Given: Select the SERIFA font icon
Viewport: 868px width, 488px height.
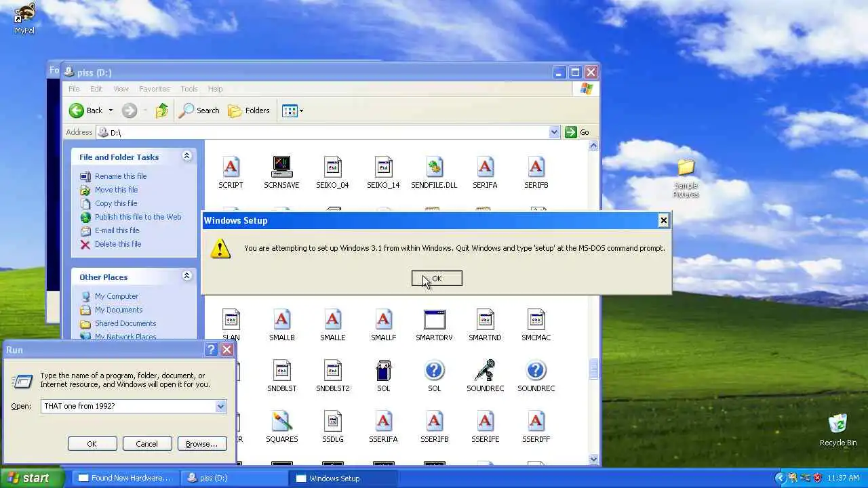Looking at the screenshot, I should [x=485, y=167].
